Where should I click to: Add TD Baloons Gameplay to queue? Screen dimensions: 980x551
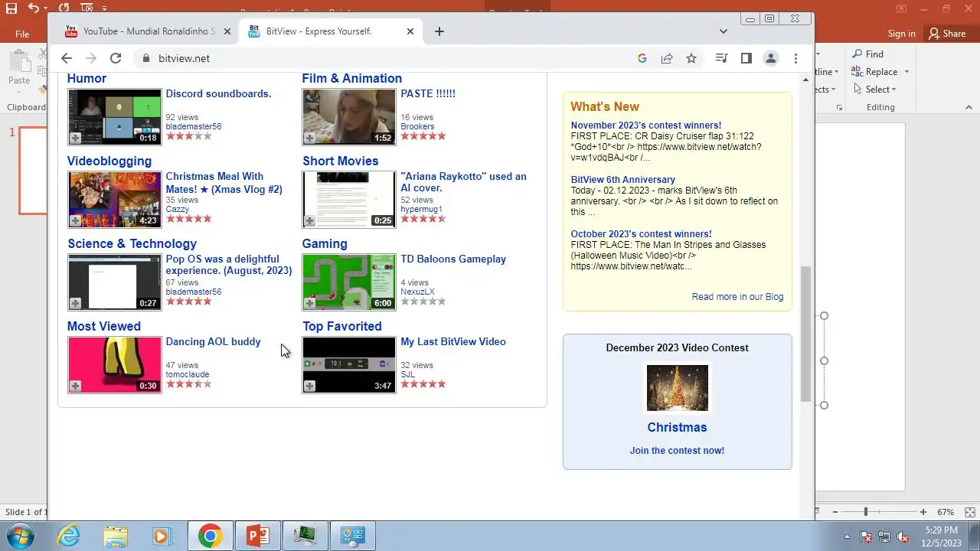pos(309,303)
